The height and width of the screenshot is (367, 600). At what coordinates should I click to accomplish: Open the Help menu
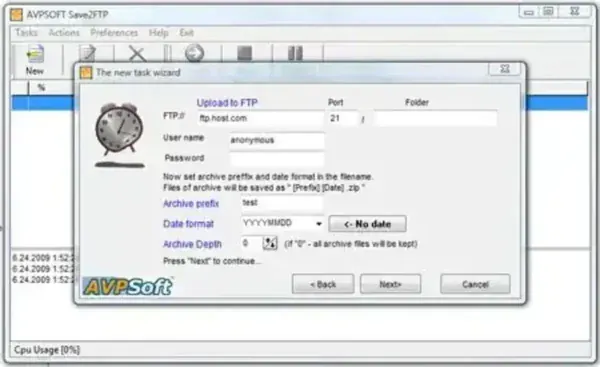(159, 33)
